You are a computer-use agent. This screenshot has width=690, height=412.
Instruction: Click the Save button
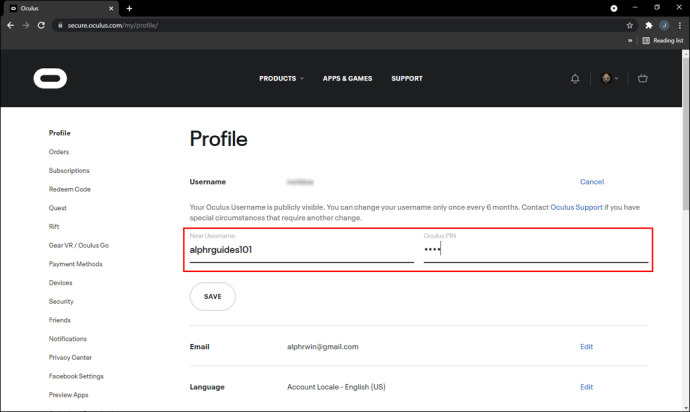[x=213, y=297]
